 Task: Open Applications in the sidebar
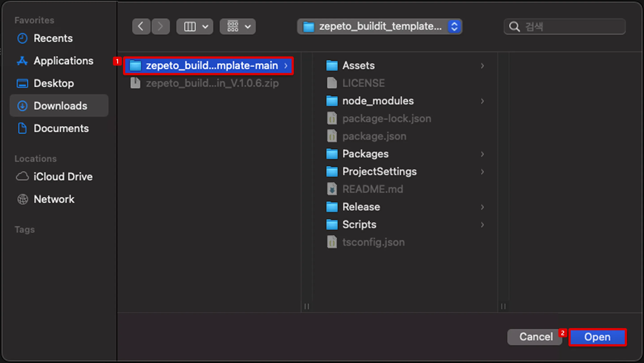(x=59, y=61)
